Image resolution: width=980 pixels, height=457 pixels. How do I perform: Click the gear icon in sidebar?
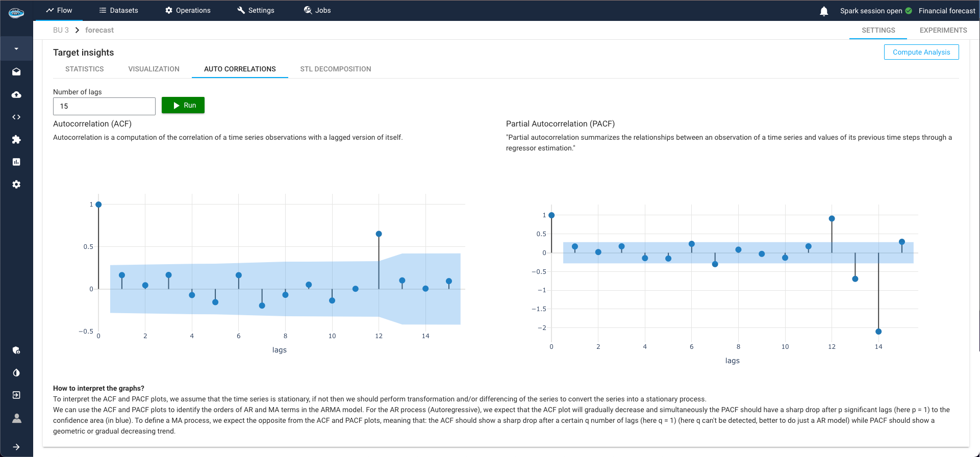coord(16,185)
